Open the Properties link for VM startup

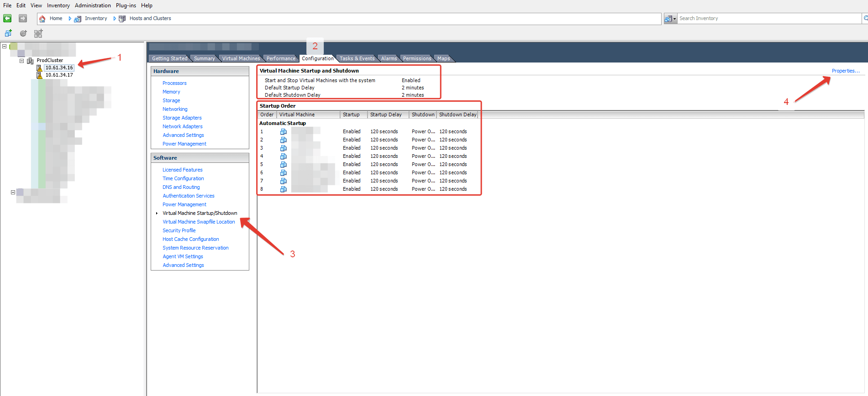(x=845, y=71)
